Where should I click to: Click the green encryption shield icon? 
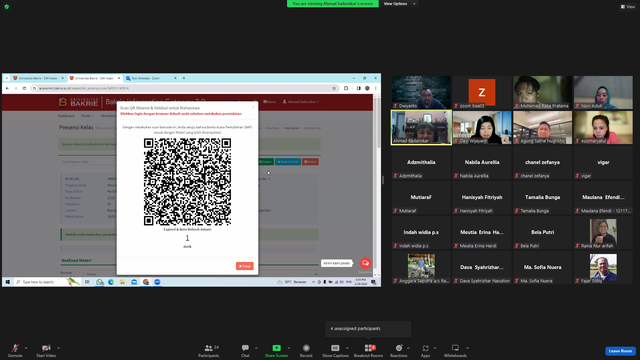point(7,7)
